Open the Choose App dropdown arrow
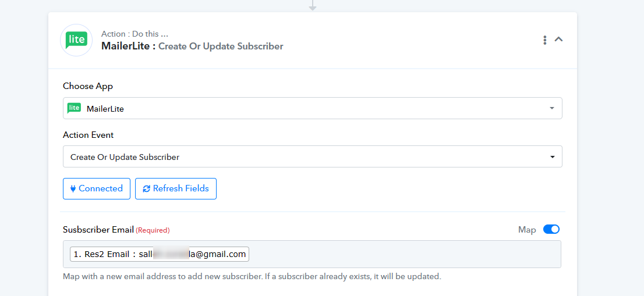Screen dimensions: 644x296 click(x=552, y=108)
